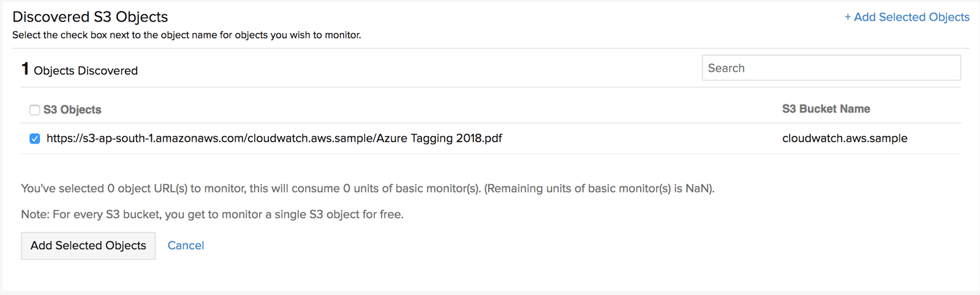Click the plus sign before Add Selected Objects
The height and width of the screenshot is (295, 980).
click(x=848, y=17)
